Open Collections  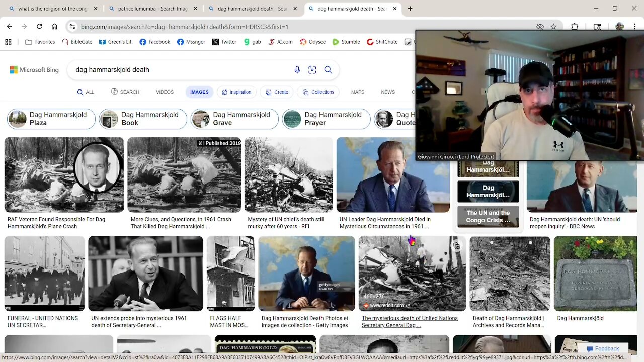coord(318,92)
